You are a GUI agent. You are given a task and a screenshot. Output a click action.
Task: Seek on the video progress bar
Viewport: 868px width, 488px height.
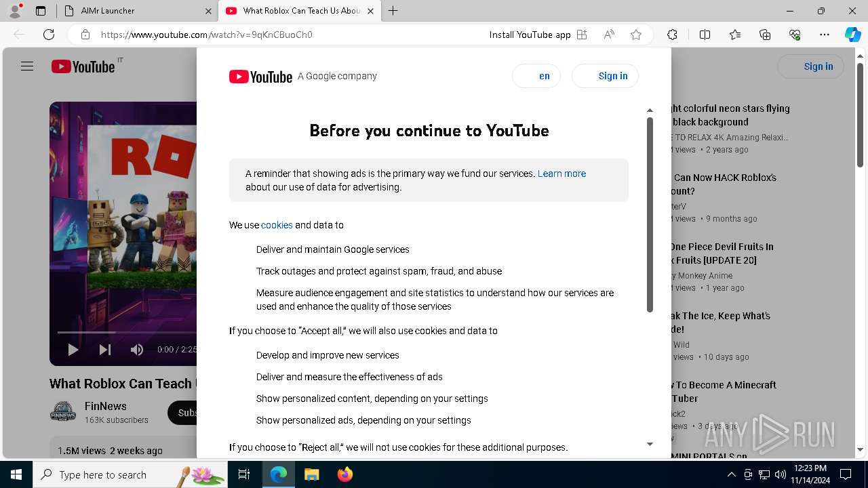click(x=127, y=332)
